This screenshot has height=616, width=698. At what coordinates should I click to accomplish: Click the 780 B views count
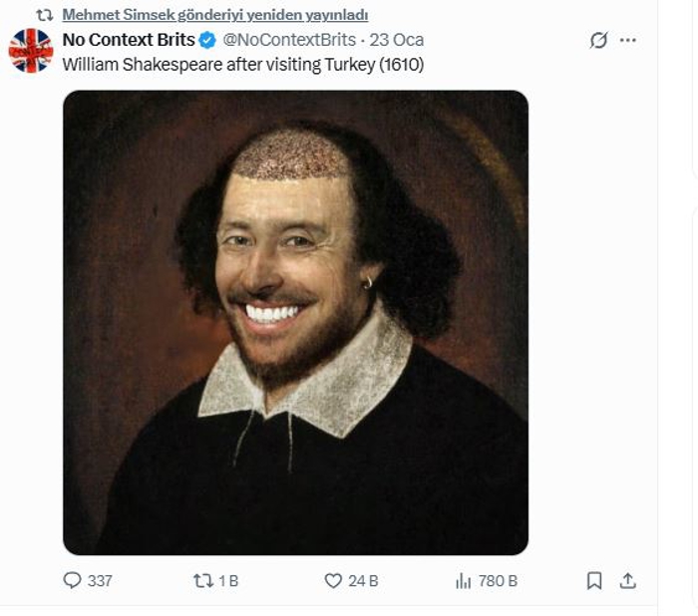pyautogui.click(x=498, y=580)
